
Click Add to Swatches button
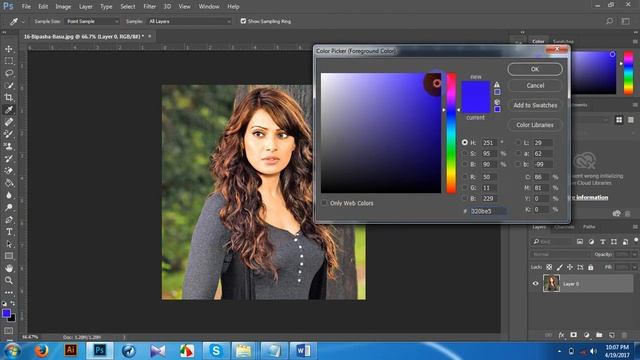click(535, 105)
